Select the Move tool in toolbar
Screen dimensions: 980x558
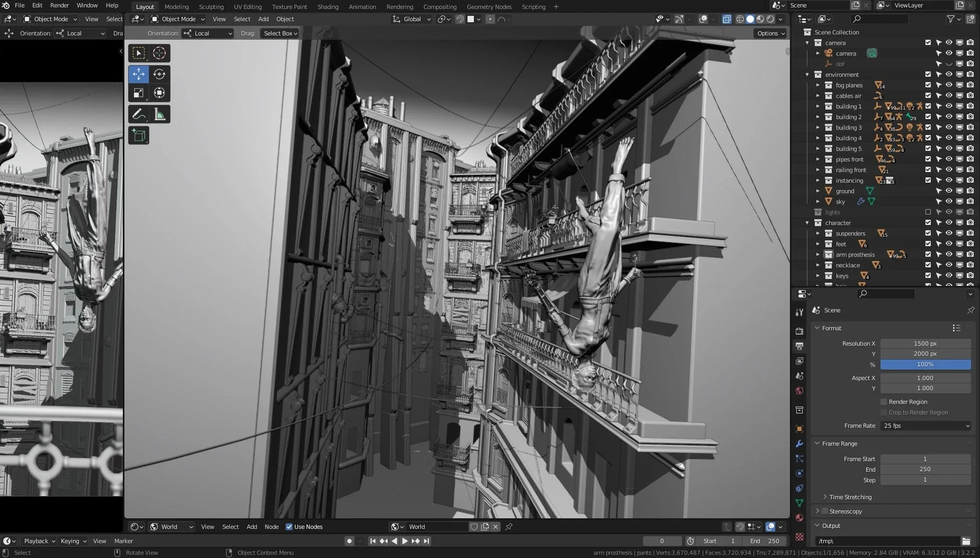tap(139, 74)
